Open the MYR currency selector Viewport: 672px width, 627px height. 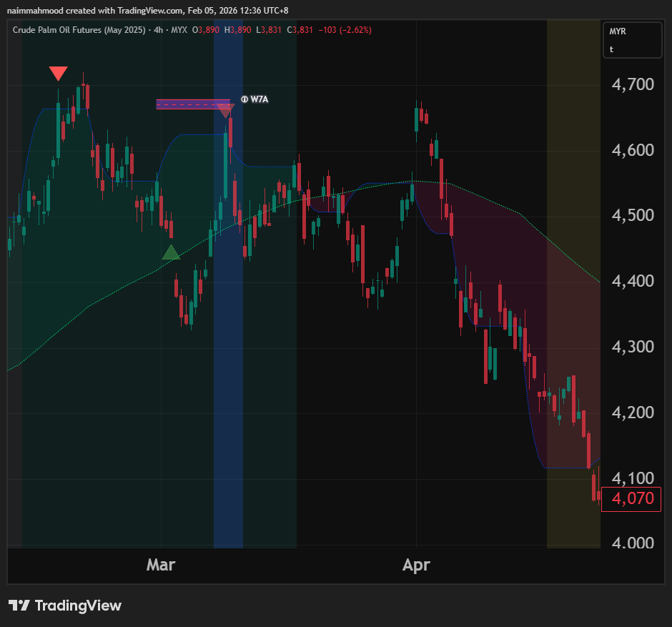click(x=618, y=31)
